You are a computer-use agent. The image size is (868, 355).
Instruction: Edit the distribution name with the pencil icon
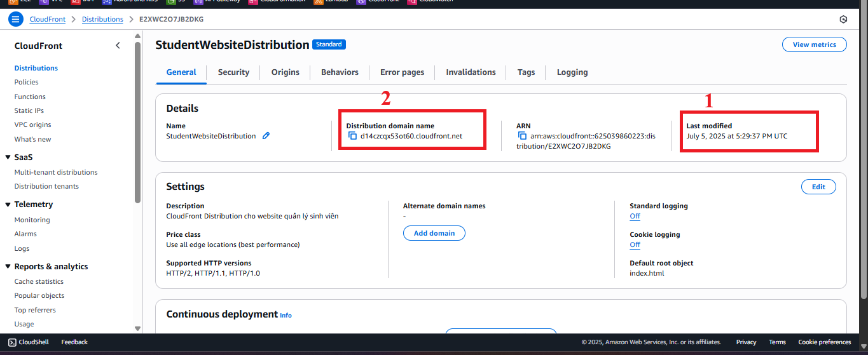266,136
